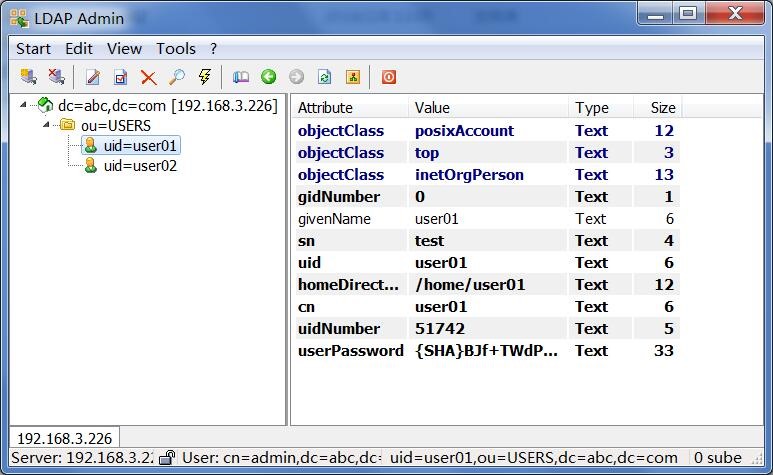
Task: Open the schema book icon
Action: [x=240, y=77]
